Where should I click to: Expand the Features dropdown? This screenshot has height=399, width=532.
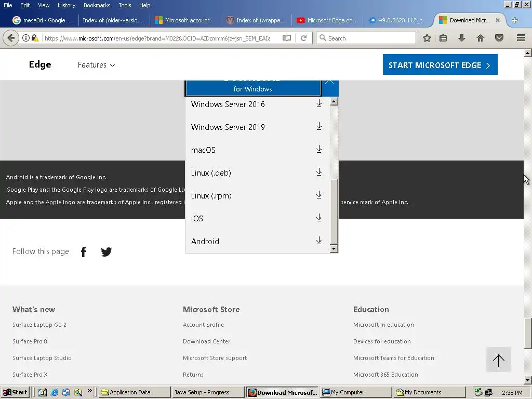click(96, 65)
